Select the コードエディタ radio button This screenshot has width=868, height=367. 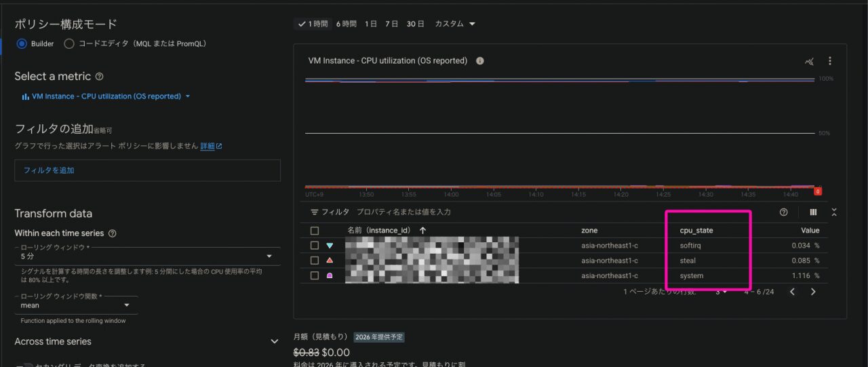(x=68, y=44)
